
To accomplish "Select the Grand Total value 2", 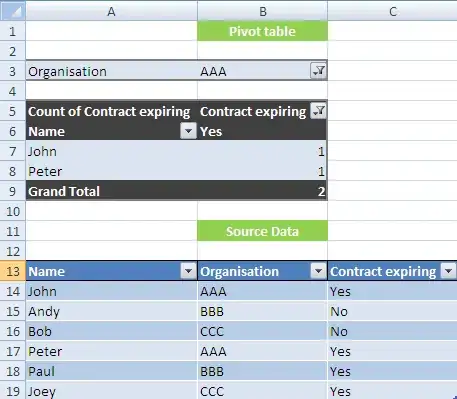I will (x=263, y=191).
